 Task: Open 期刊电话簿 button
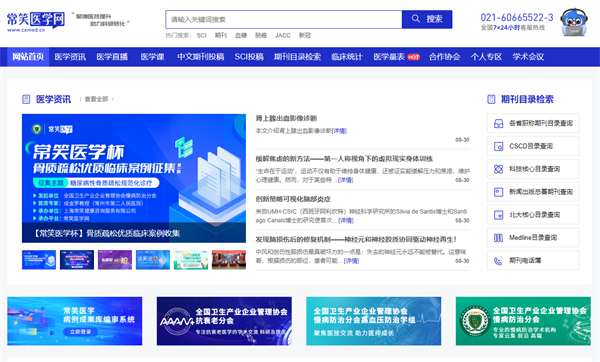click(533, 261)
